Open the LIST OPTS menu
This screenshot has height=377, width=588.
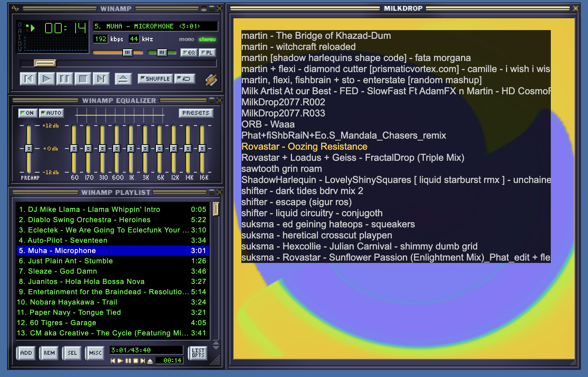point(198,353)
